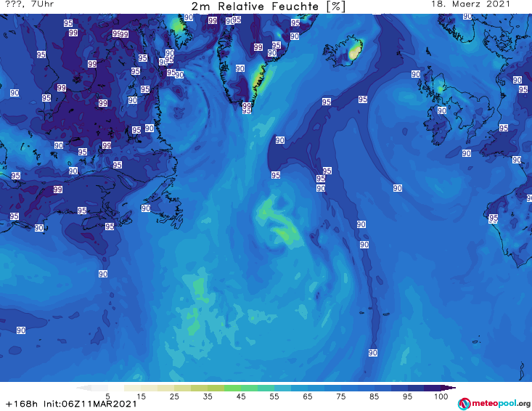Click the legend value '65'
Viewport: 532px width, 411px height.
click(308, 396)
